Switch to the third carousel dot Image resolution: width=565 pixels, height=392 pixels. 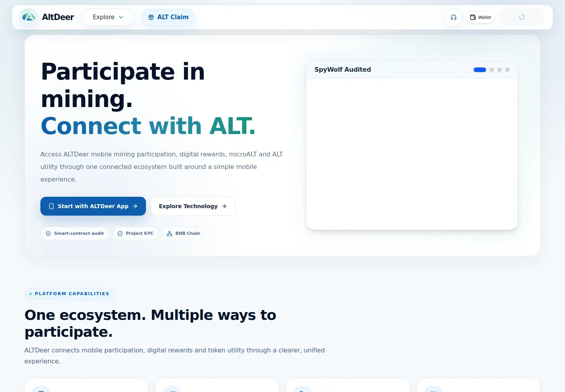click(499, 70)
